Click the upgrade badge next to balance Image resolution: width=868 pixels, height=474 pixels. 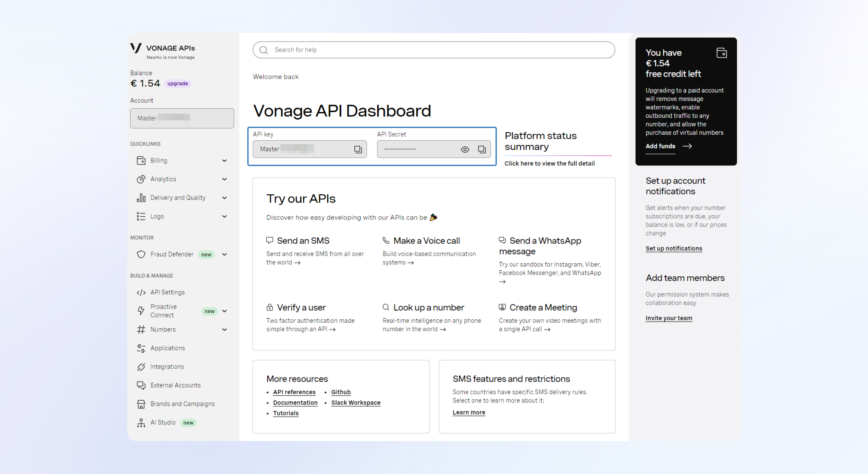pyautogui.click(x=177, y=83)
